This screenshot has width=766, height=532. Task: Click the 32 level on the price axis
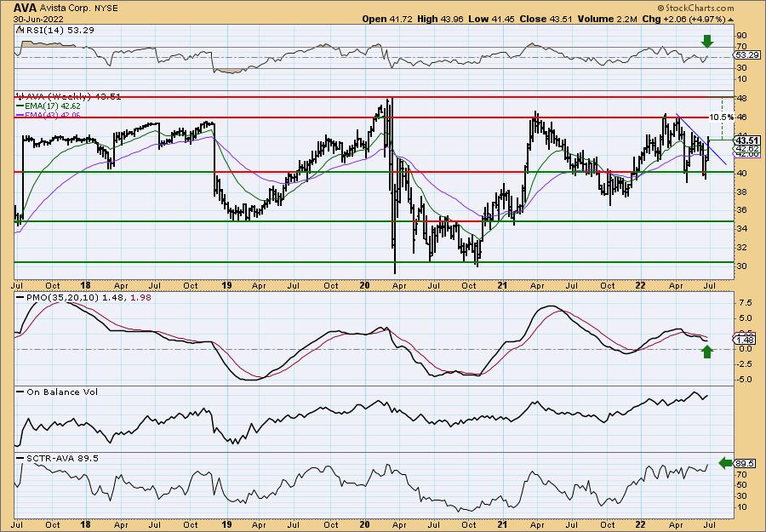[x=741, y=247]
